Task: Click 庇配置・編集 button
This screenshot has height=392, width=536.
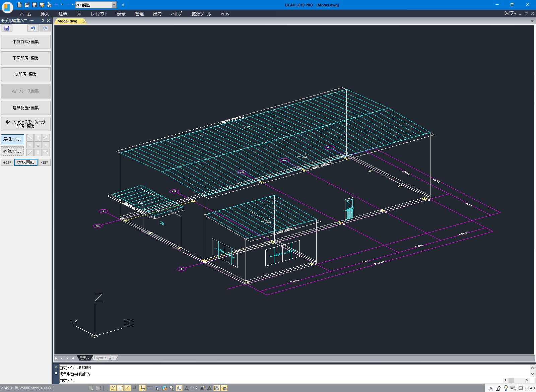Action: tap(26, 74)
